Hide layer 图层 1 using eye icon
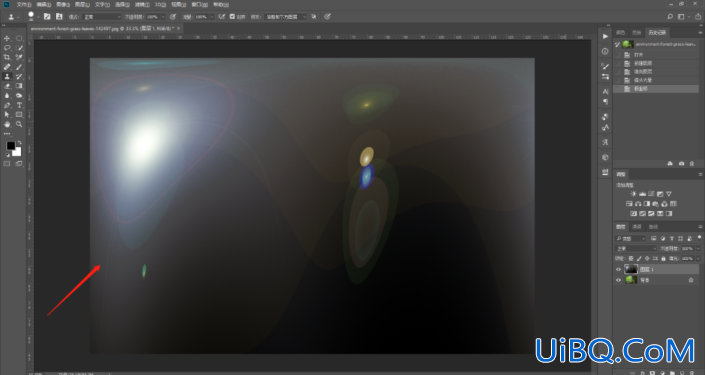This screenshot has width=705, height=375. click(618, 269)
